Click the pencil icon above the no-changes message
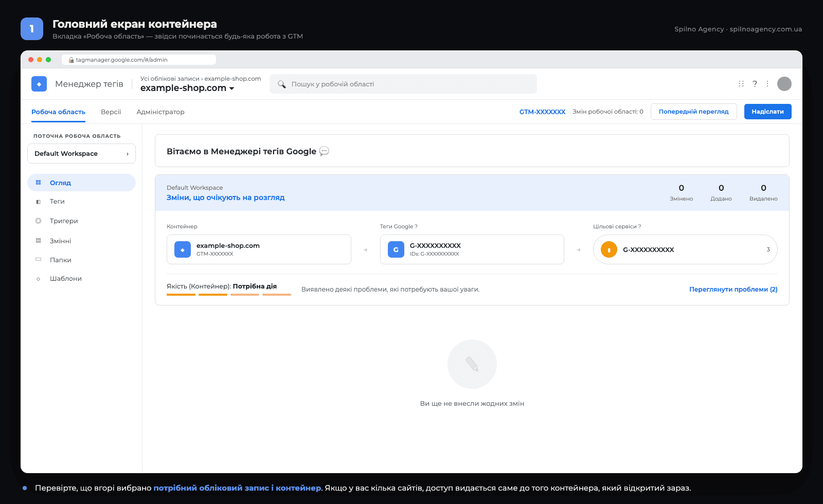The width and height of the screenshot is (823, 504). (x=472, y=364)
